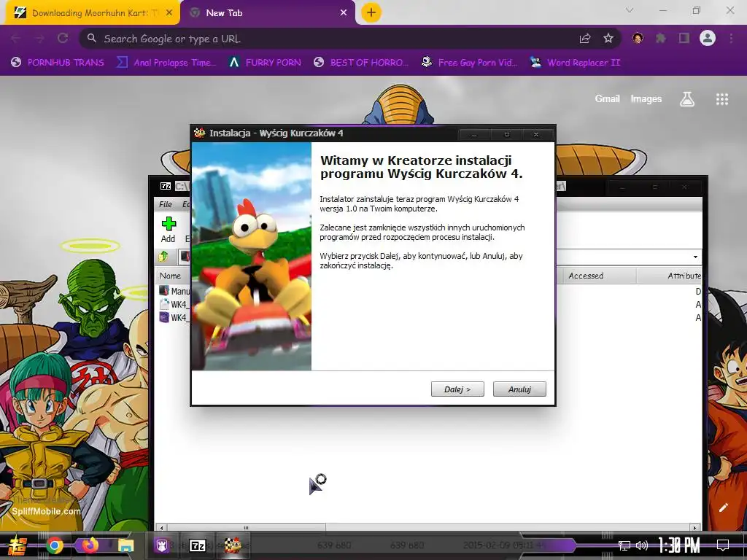This screenshot has width=747, height=560.
Task: Click the installer title bar chicken icon
Action: pyautogui.click(x=200, y=133)
